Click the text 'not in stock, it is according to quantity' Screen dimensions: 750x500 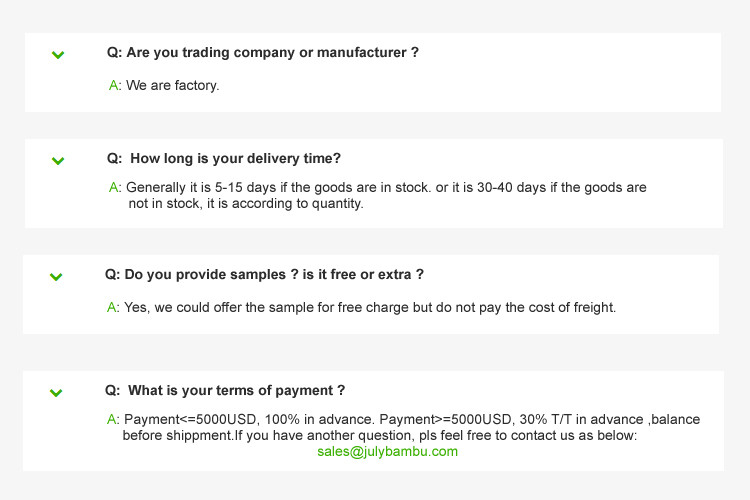click(246, 203)
